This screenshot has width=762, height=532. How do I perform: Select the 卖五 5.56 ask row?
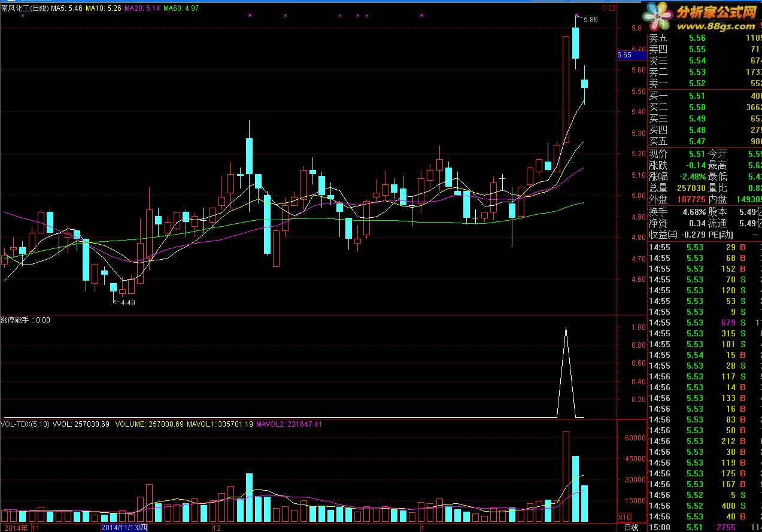[705, 38]
